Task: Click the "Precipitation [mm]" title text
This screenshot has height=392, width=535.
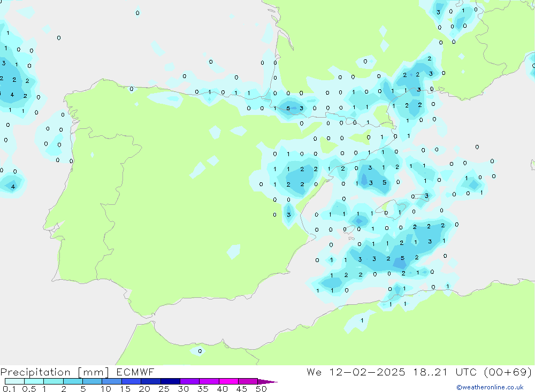Action: (x=55, y=372)
